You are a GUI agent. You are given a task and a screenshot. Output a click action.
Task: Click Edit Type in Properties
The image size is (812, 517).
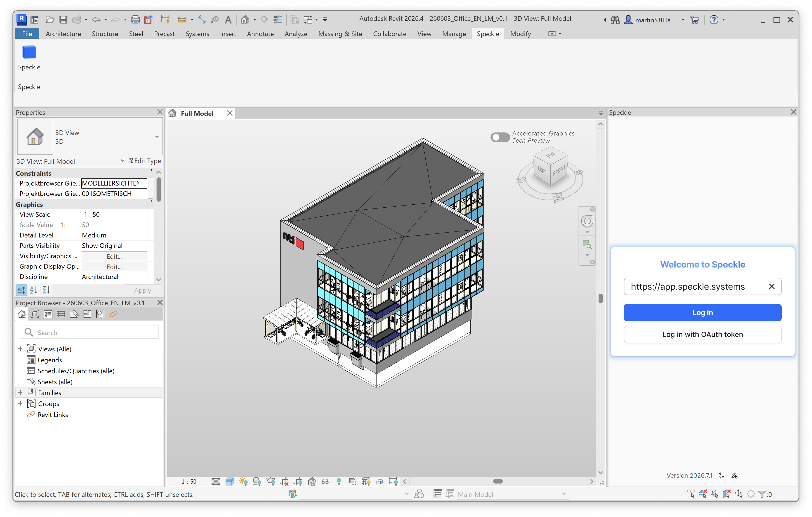coord(144,161)
